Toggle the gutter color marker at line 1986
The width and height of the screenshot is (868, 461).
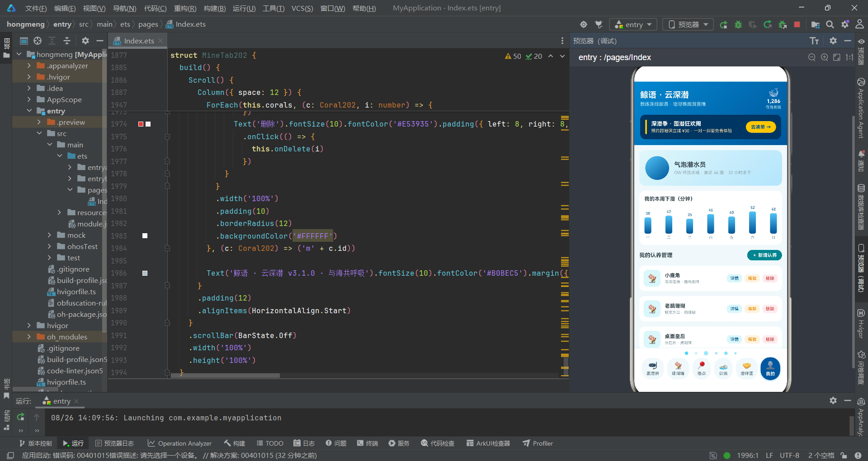tap(145, 273)
